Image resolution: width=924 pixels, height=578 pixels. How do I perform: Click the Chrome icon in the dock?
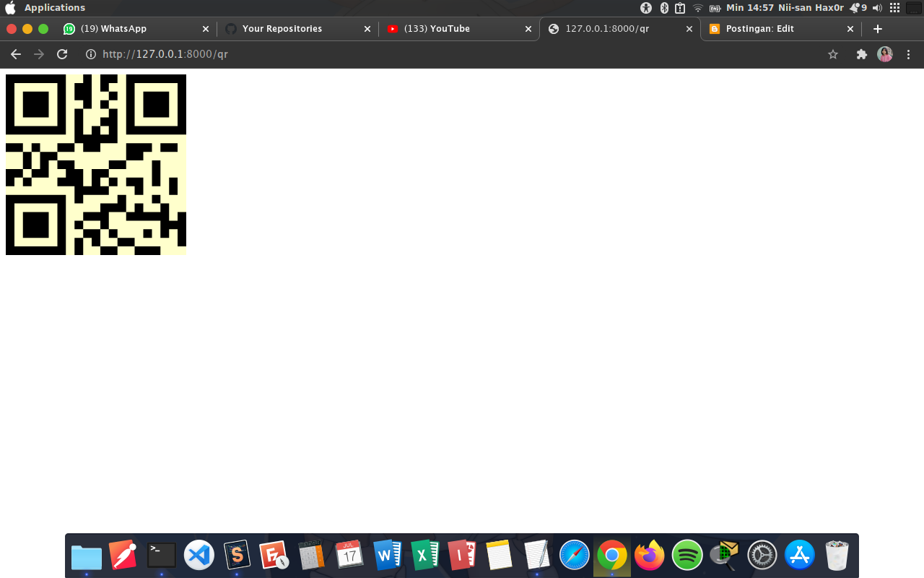click(612, 556)
